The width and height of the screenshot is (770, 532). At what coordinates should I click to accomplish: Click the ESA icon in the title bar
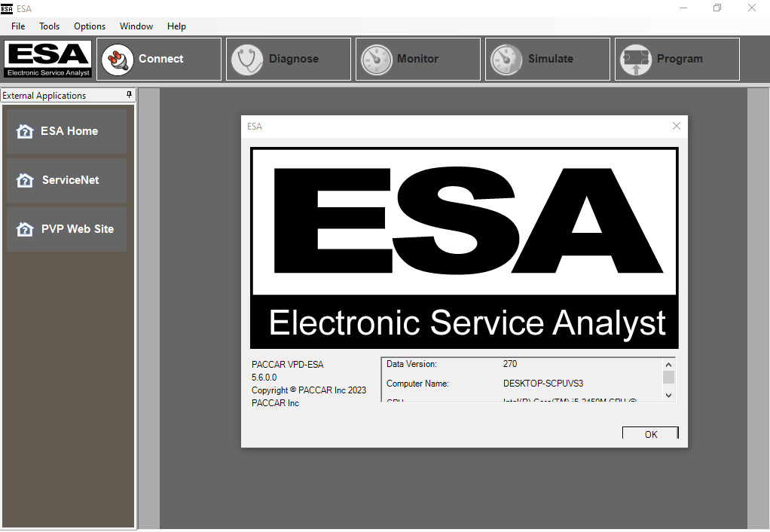point(8,8)
